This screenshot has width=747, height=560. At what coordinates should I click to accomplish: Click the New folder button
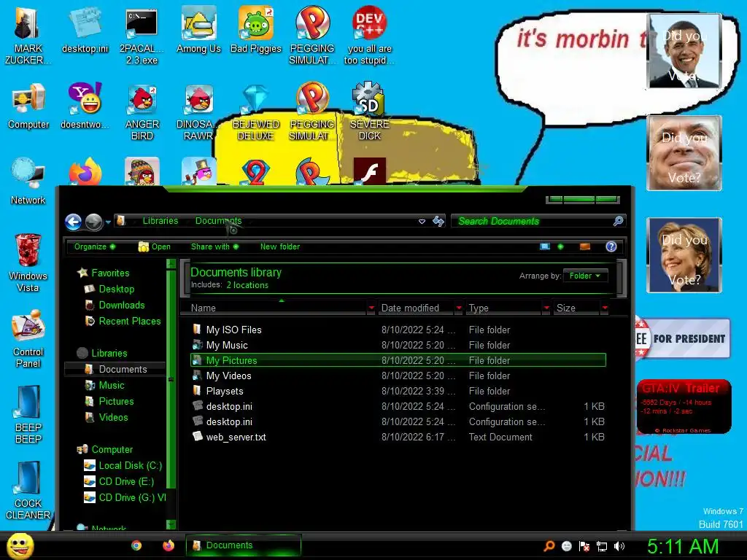(280, 246)
